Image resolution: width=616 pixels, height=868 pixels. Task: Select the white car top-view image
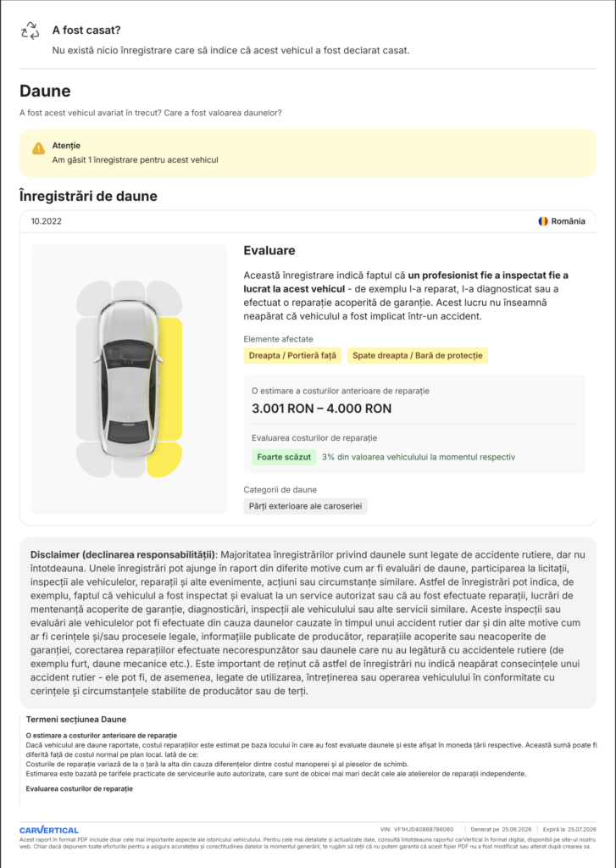129,377
